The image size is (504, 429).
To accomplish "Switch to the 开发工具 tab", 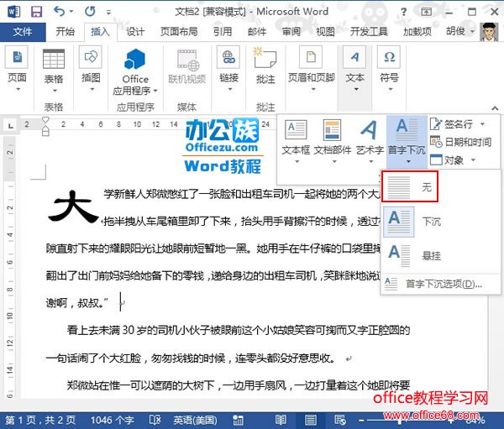I will tap(369, 32).
